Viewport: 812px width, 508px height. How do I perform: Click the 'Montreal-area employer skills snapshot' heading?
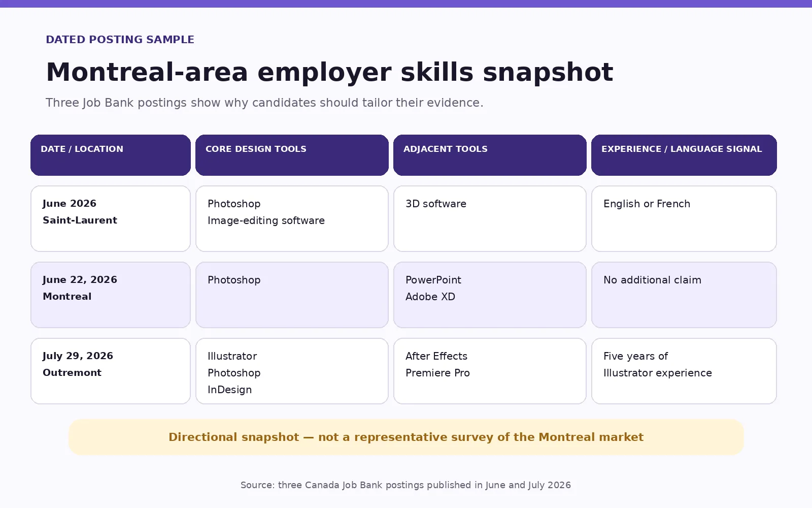click(329, 72)
